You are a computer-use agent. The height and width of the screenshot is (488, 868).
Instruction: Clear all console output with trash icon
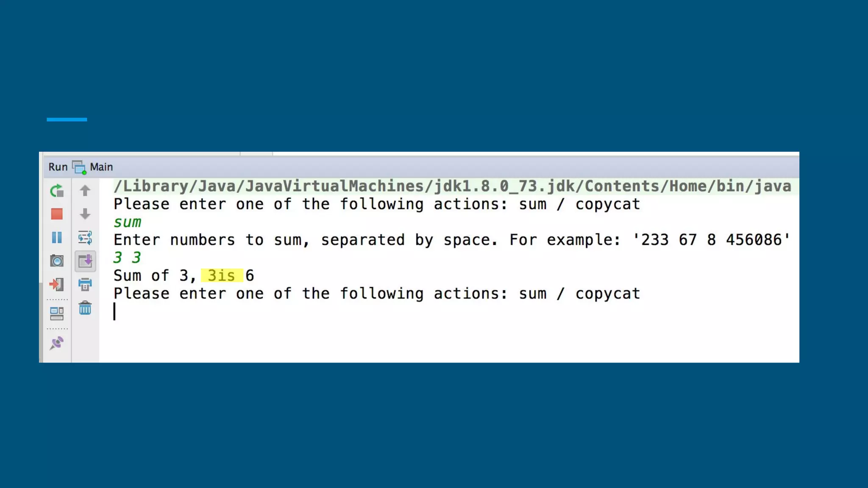(x=85, y=308)
